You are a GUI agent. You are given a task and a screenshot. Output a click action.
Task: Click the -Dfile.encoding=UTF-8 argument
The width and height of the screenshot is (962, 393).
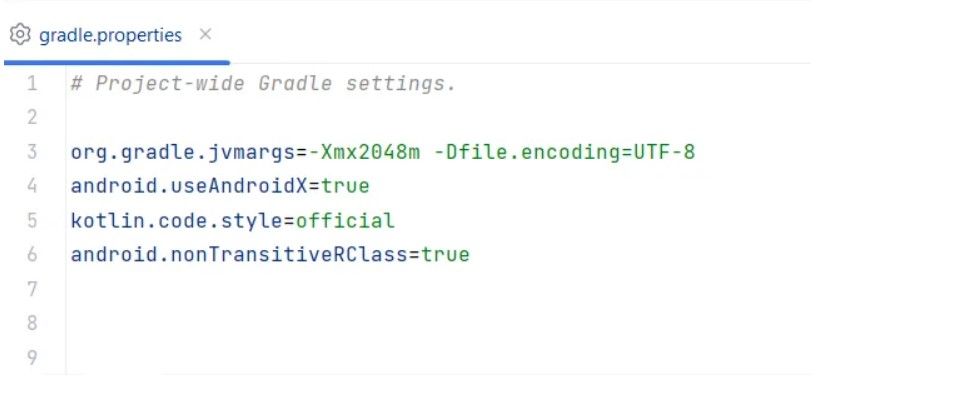coord(564,152)
